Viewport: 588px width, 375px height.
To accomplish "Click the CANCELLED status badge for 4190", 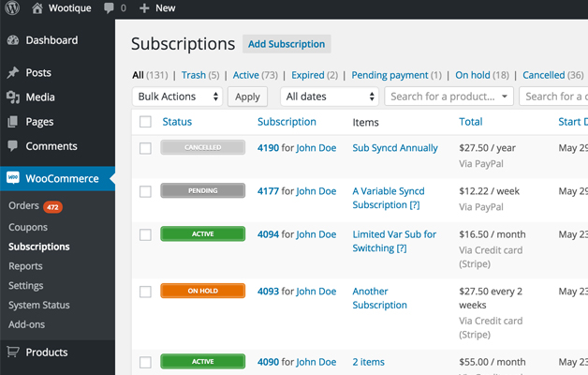I will (x=203, y=147).
